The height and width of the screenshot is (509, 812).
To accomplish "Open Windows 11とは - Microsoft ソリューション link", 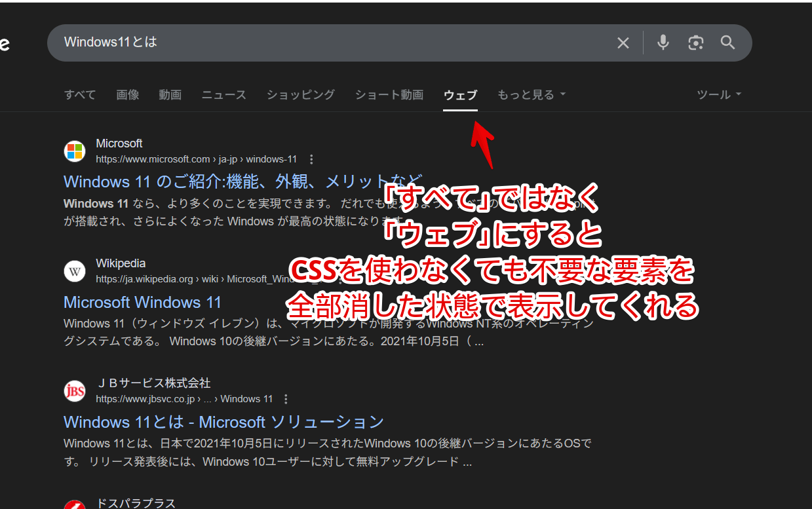I will tap(223, 422).
